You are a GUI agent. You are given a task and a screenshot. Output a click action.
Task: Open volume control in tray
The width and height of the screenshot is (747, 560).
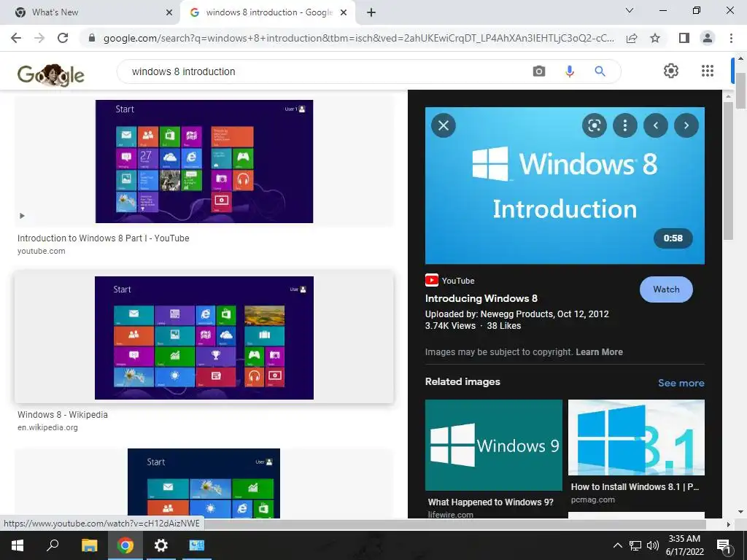coord(653,545)
